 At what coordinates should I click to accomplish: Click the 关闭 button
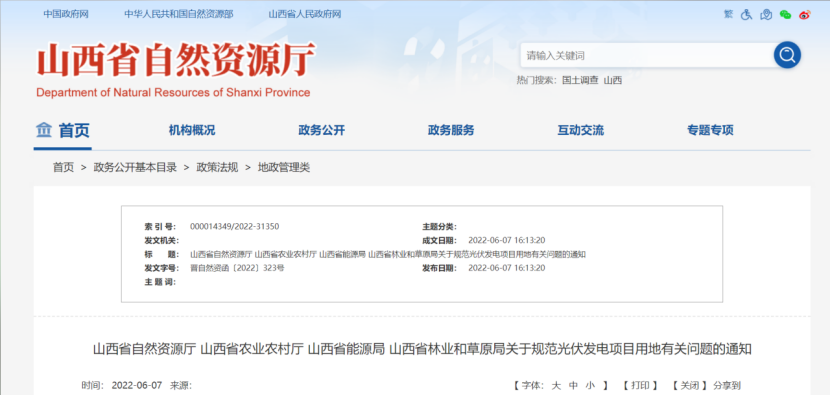689,385
